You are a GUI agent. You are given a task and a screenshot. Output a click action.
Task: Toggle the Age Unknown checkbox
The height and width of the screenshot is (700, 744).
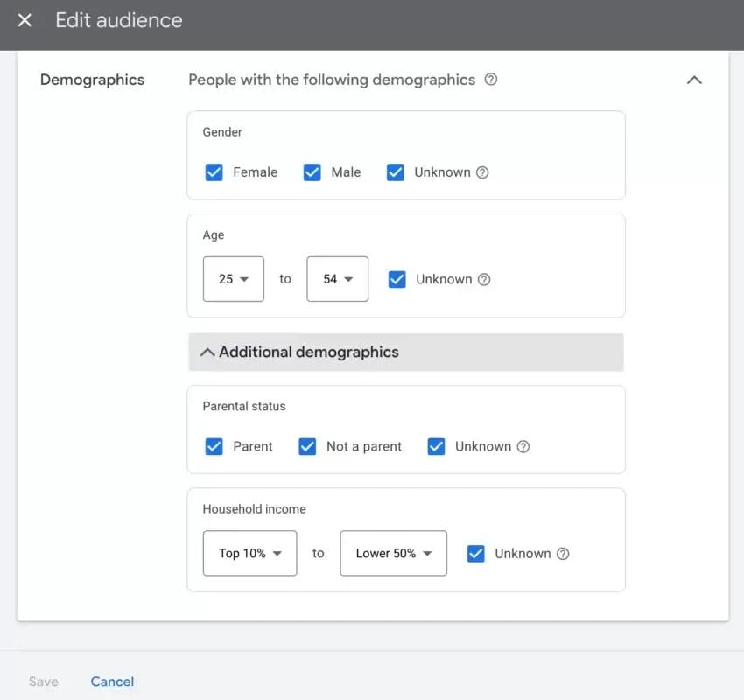(x=397, y=280)
